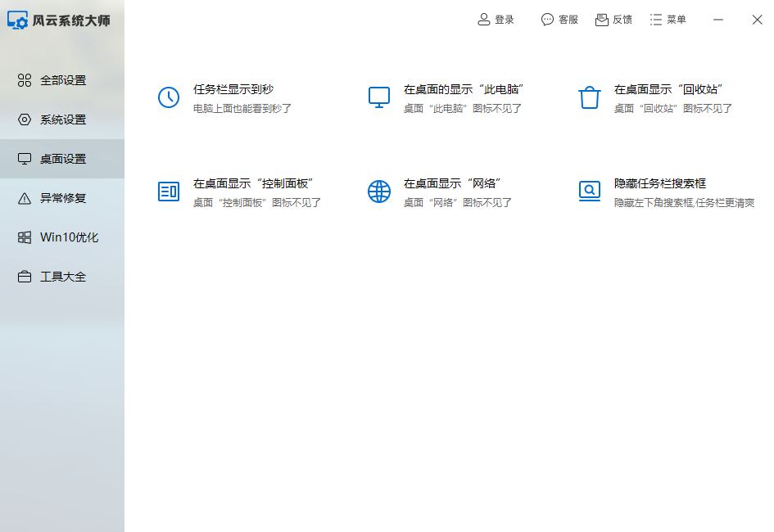Click the 全部设置 four-circles icon
The width and height of the screenshot is (774, 532).
tap(25, 80)
